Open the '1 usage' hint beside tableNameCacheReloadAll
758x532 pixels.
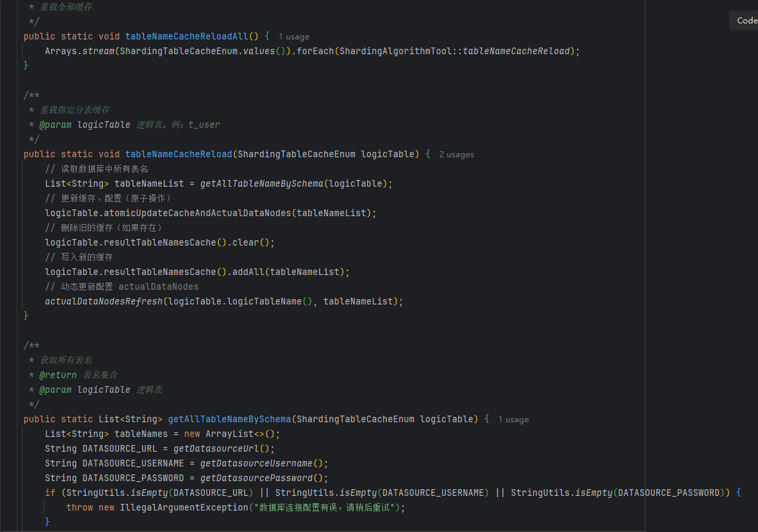coord(293,37)
